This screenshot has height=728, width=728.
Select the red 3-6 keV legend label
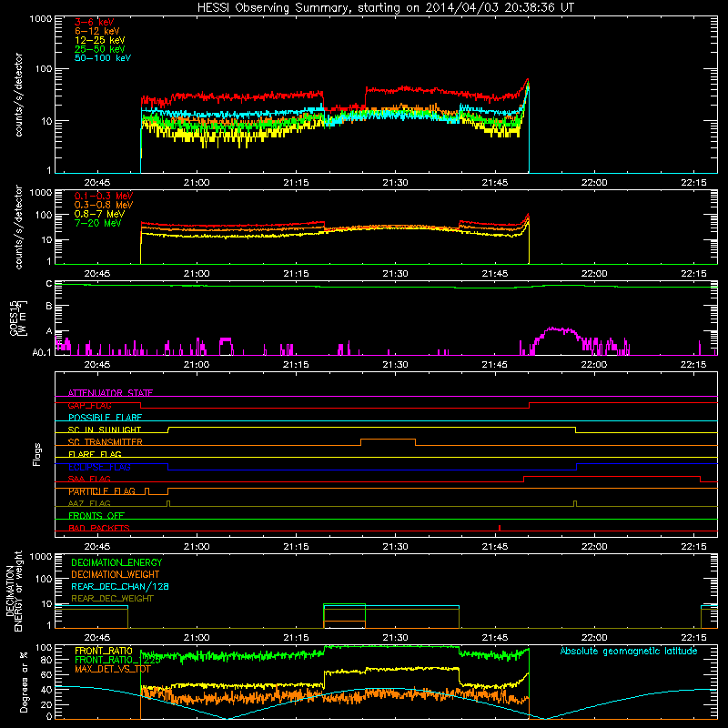pos(95,22)
